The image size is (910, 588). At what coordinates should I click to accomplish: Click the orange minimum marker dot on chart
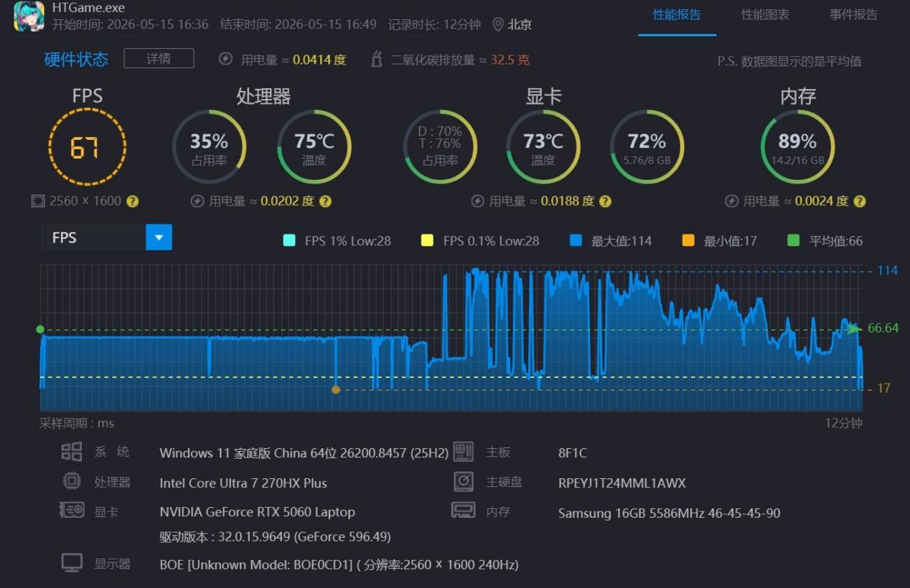[x=336, y=390]
